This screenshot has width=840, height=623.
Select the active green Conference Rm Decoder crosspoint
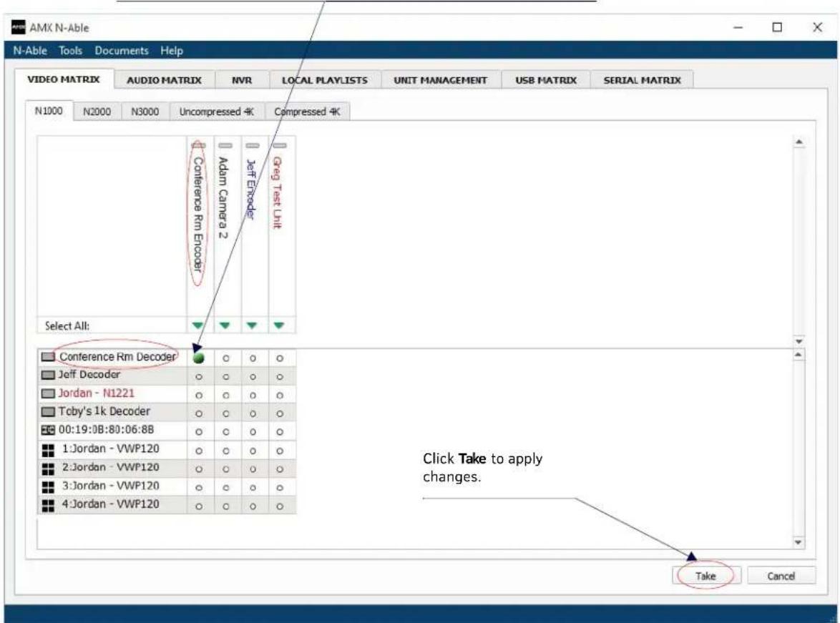coord(198,358)
